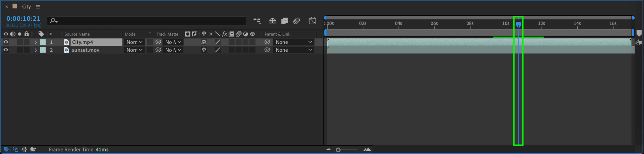Viewport: 644px width, 154px height.
Task: Open the composition mini-flowchart
Action: click(257, 21)
